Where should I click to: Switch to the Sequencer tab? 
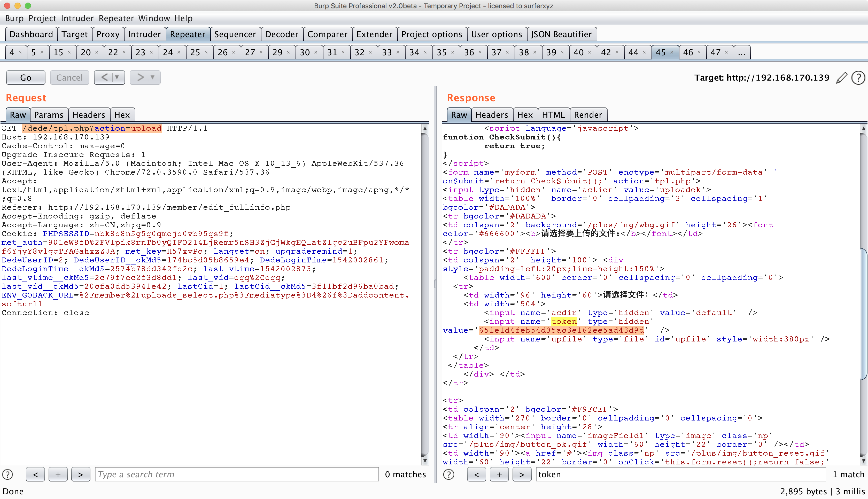[235, 34]
